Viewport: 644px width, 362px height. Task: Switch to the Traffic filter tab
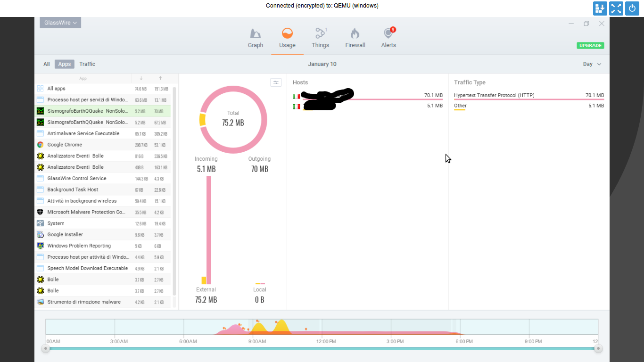pos(87,64)
